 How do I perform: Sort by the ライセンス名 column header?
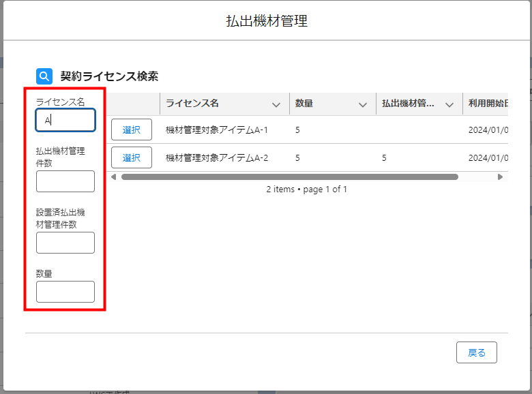(x=192, y=104)
